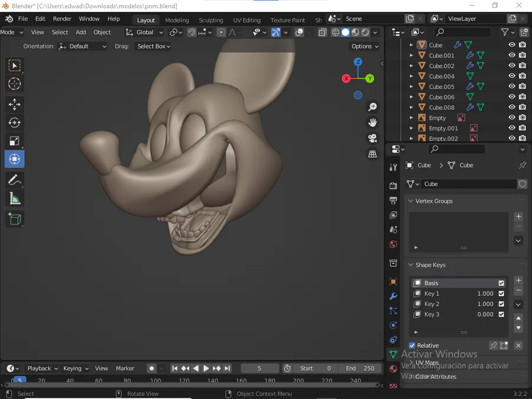Move the shape key up arrow
Viewport: 532px width, 399px height.
(x=518, y=318)
